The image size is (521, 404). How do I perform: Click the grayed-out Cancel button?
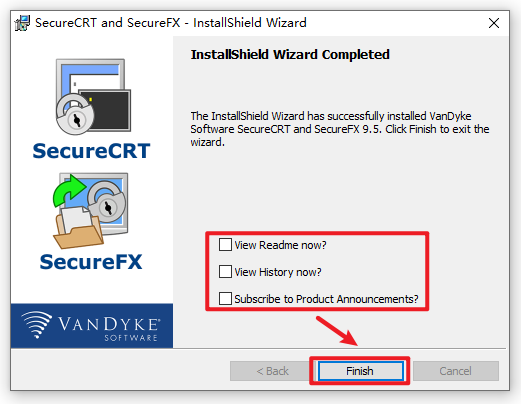pyautogui.click(x=456, y=371)
